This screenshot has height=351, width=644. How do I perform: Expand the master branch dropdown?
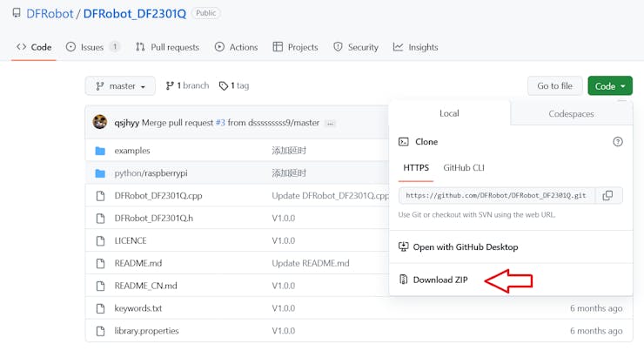[x=120, y=86]
